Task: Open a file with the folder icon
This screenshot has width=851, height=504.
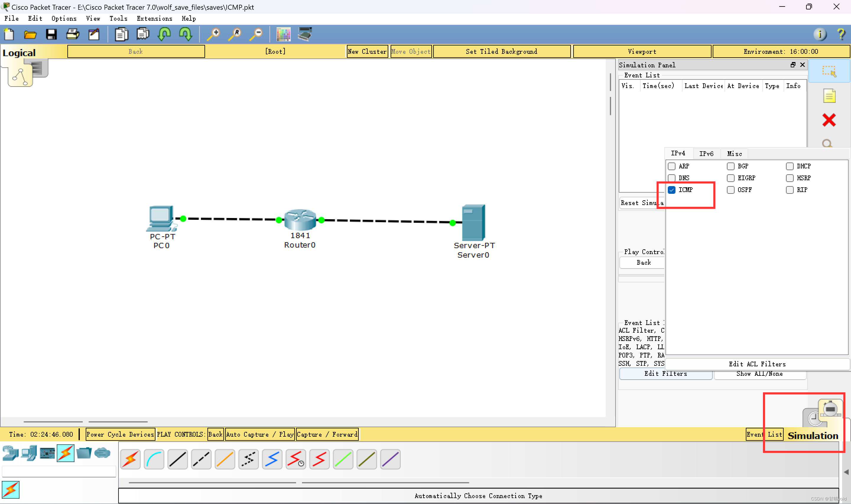Action: tap(30, 35)
